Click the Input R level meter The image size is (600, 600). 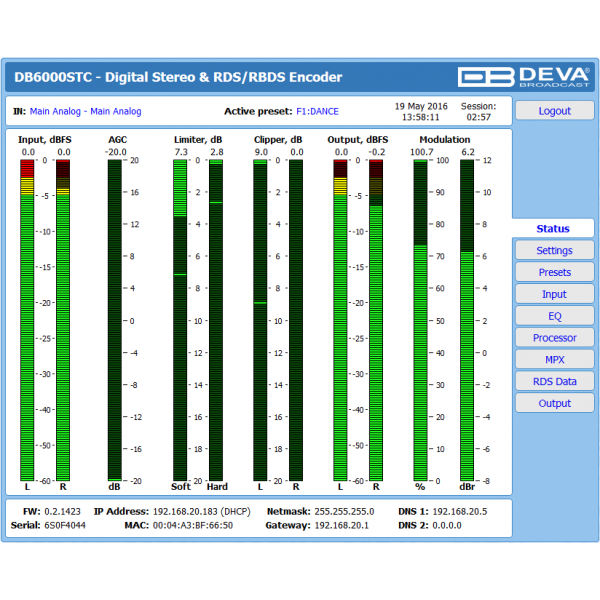pos(63,320)
